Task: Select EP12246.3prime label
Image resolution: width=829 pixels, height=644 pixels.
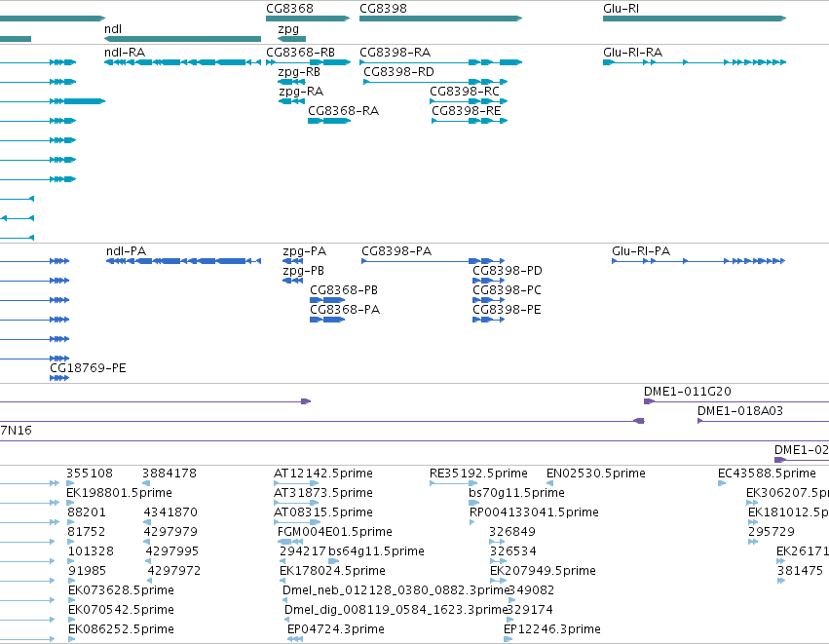Action: click(x=552, y=629)
